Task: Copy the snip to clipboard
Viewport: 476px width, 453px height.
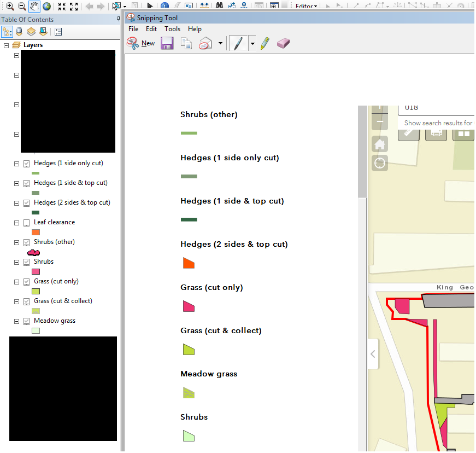Action: 186,43
